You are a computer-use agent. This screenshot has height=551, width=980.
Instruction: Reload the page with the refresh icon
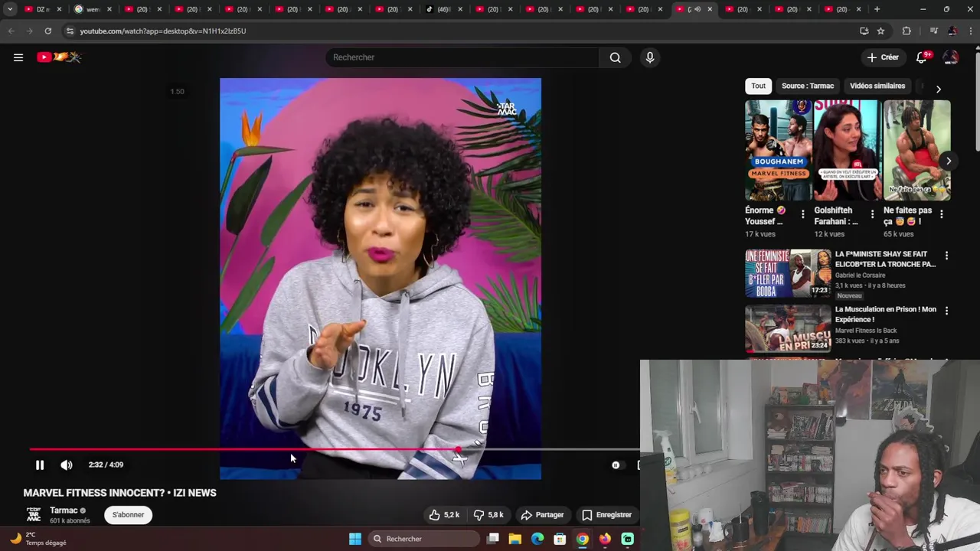(x=47, y=31)
